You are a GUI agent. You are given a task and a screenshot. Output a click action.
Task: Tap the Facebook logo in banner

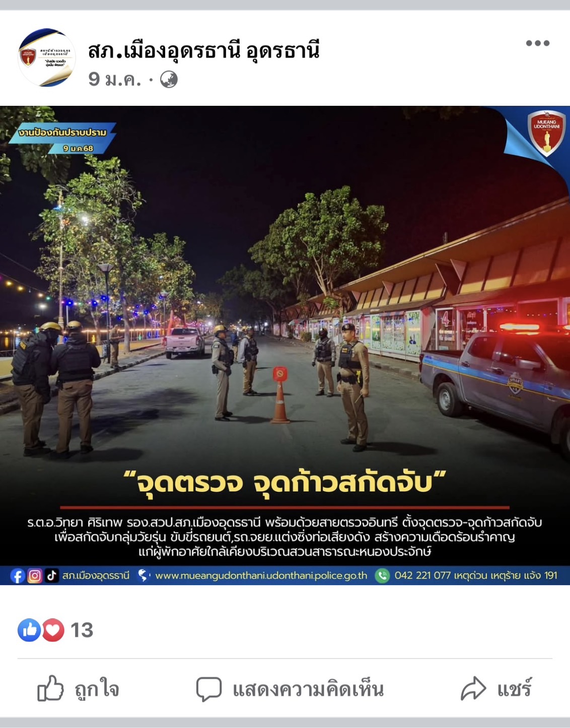(18, 575)
